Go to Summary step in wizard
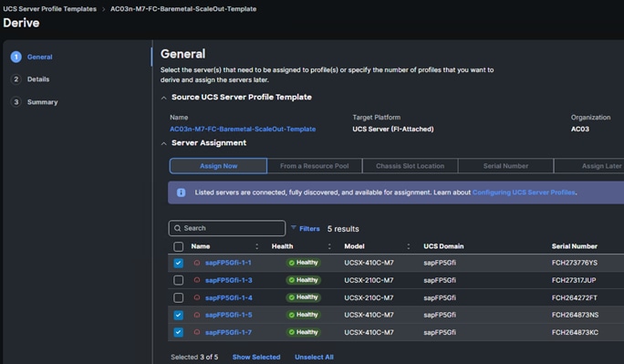This screenshot has height=364, width=624. click(42, 102)
